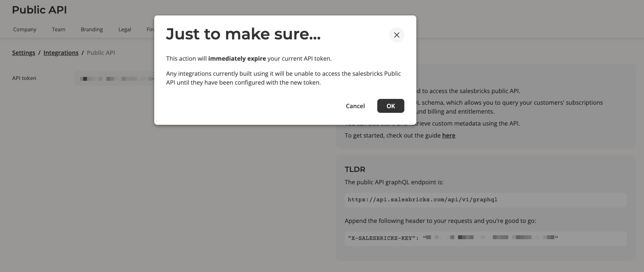Open the getting started guide 'here' link
This screenshot has height=272, width=644.
pyautogui.click(x=449, y=135)
